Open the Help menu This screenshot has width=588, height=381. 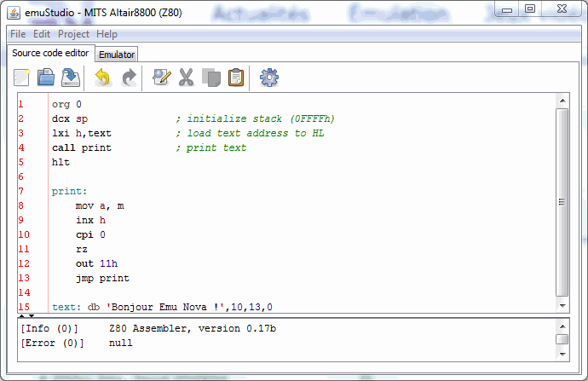tap(107, 34)
